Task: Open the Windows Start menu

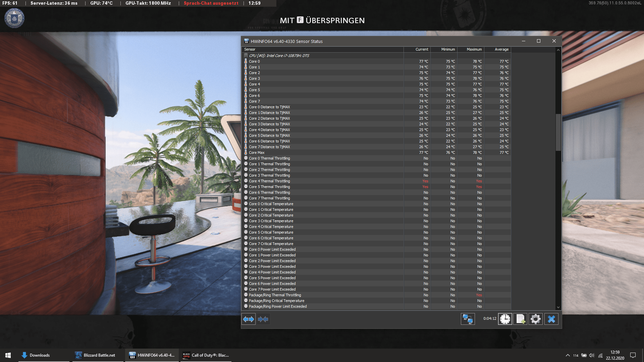Action: coord(8,355)
